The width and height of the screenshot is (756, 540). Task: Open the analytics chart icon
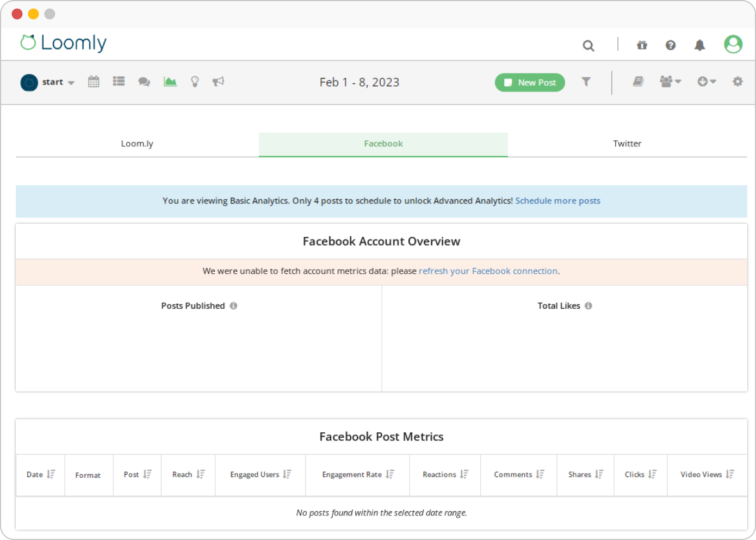170,82
